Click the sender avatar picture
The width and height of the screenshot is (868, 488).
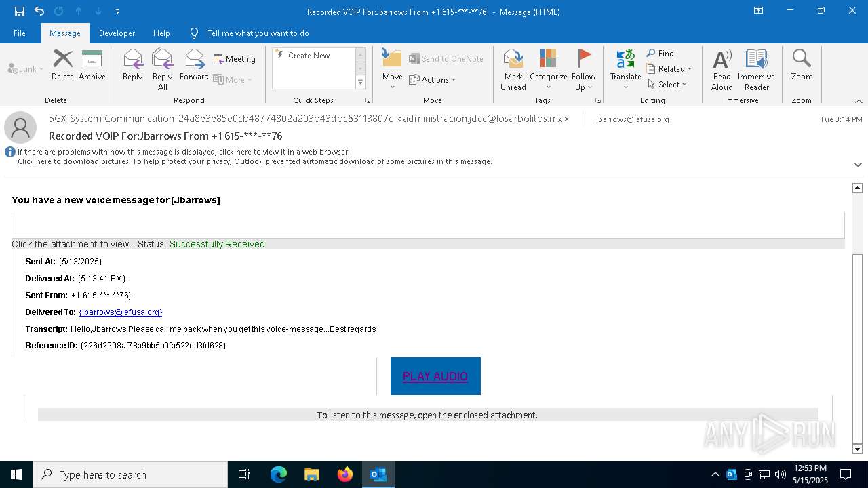20,127
